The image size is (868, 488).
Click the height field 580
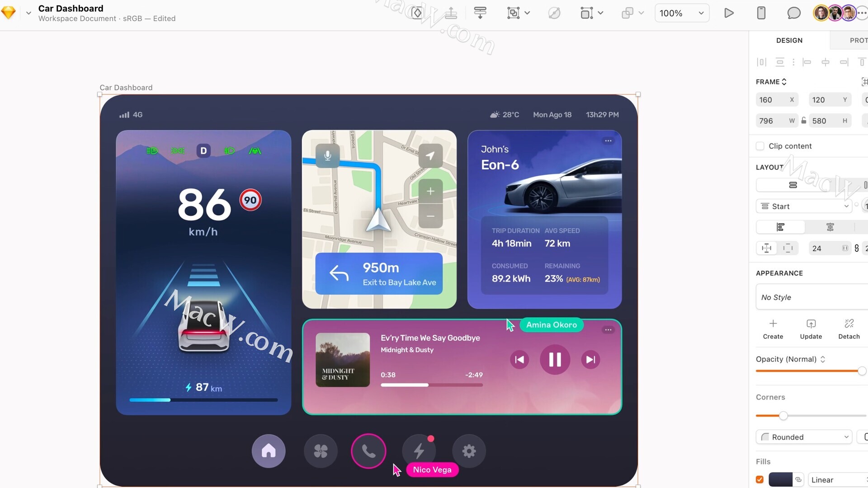pyautogui.click(x=830, y=121)
